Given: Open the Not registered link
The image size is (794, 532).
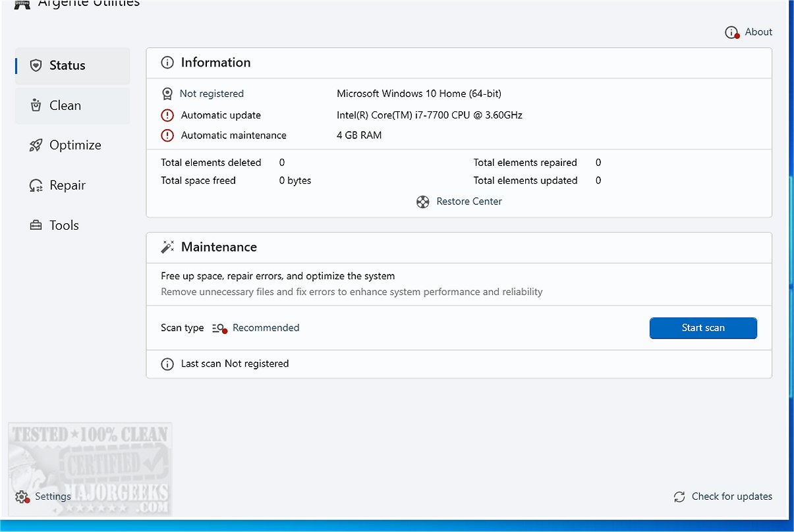Looking at the screenshot, I should click(212, 93).
